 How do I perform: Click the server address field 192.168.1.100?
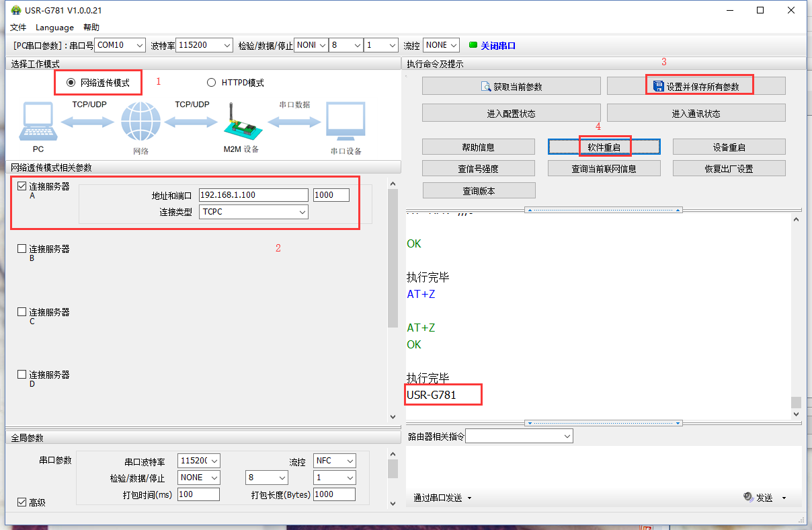(253, 195)
